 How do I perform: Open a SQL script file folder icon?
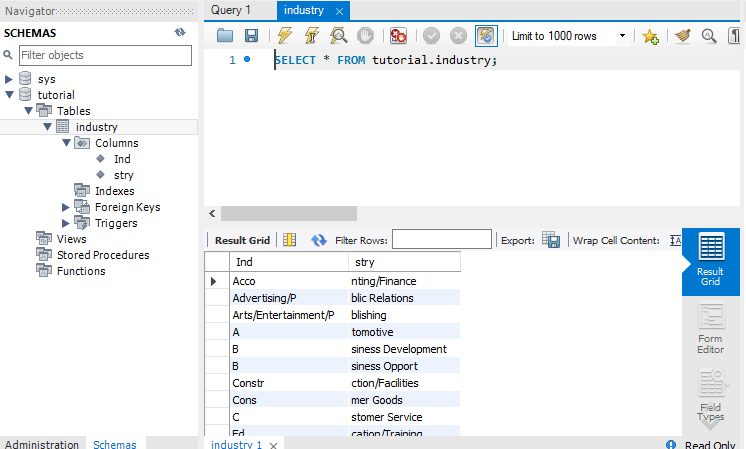click(x=225, y=36)
